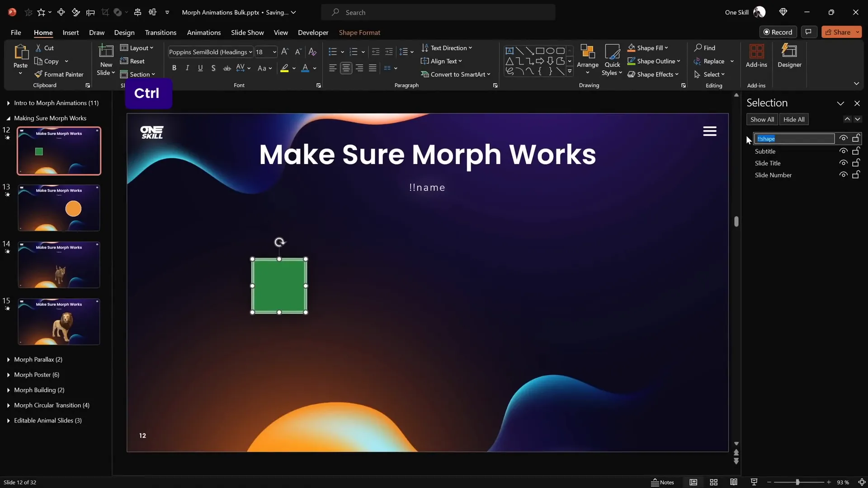Open the Shape Format tab
868x488 pixels.
[x=359, y=33]
